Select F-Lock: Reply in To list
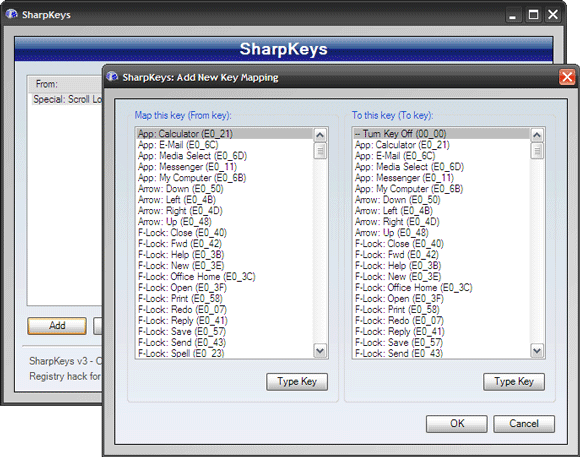The height and width of the screenshot is (457, 580). pyautogui.click(x=442, y=331)
